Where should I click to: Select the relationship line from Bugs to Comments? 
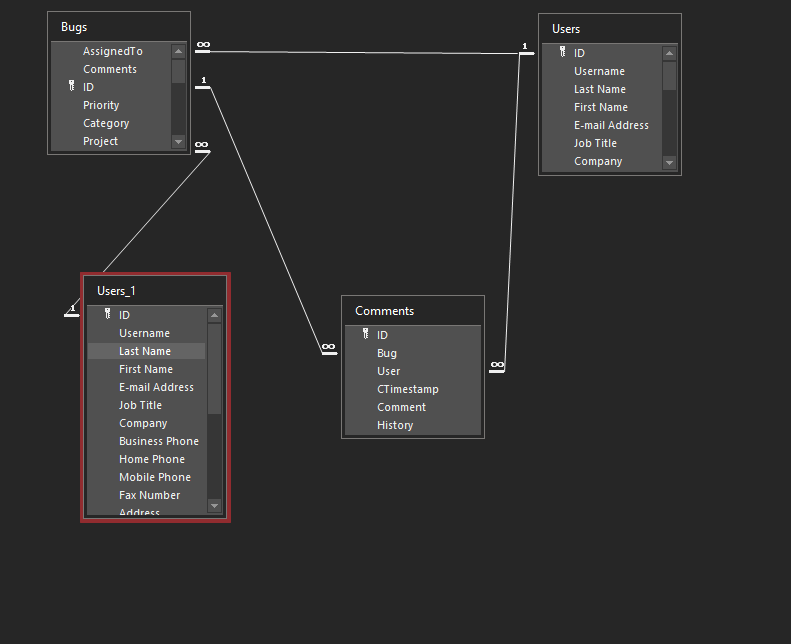[265, 220]
